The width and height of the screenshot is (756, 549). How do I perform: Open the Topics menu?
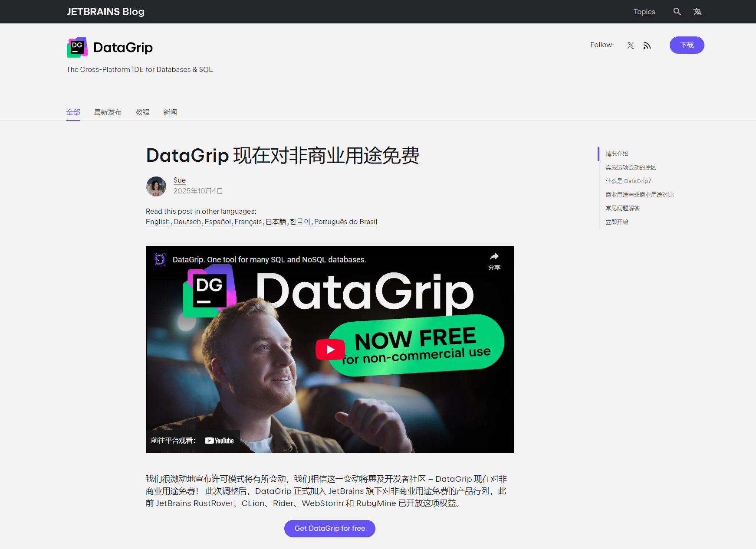644,12
